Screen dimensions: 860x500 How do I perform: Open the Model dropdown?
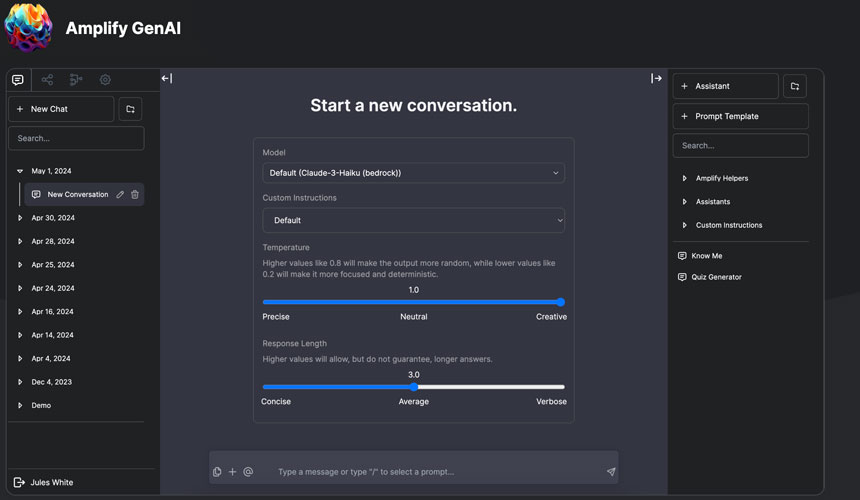414,173
